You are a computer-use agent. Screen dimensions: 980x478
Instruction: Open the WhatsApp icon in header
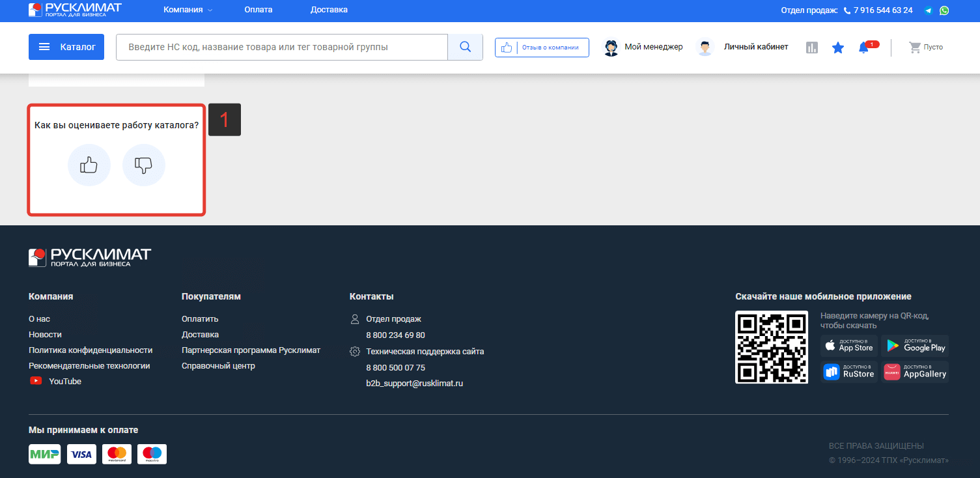(944, 10)
